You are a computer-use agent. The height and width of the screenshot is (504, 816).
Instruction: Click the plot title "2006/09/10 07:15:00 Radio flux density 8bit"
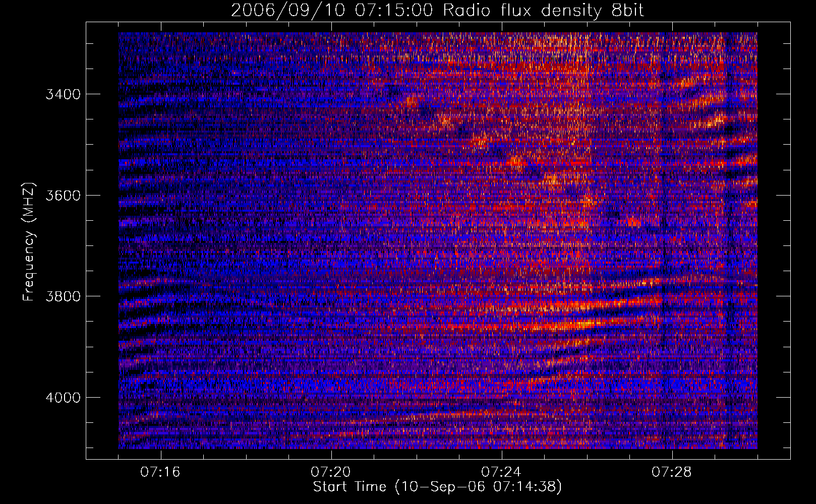click(x=437, y=11)
